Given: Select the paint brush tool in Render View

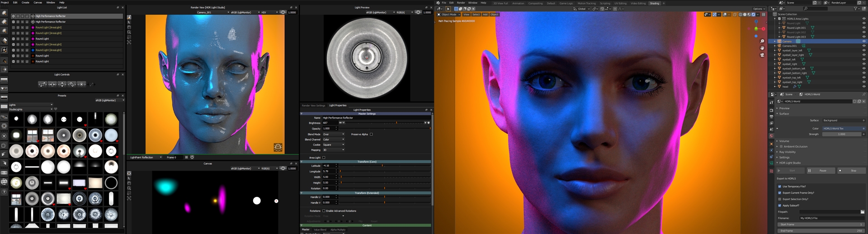Looking at the screenshot, I should [x=129, y=17].
